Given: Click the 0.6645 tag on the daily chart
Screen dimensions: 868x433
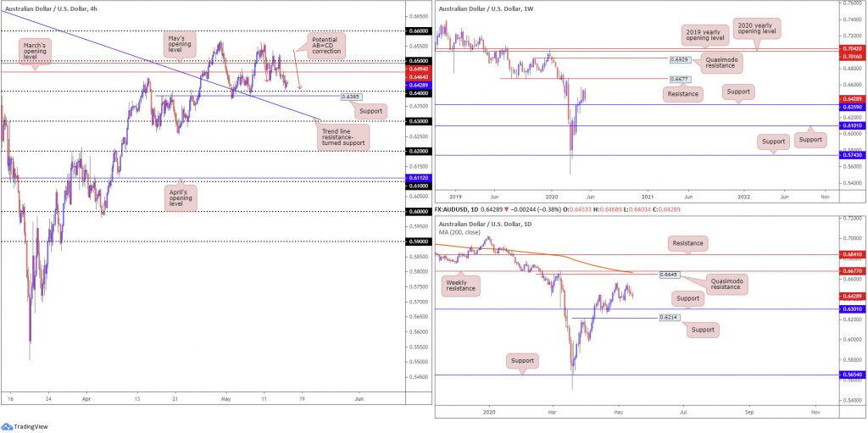Looking at the screenshot, I should (x=670, y=275).
